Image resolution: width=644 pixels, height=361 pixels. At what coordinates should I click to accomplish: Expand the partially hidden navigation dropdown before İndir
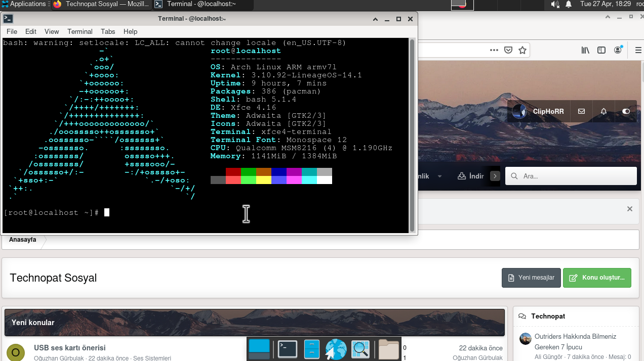[x=439, y=176]
